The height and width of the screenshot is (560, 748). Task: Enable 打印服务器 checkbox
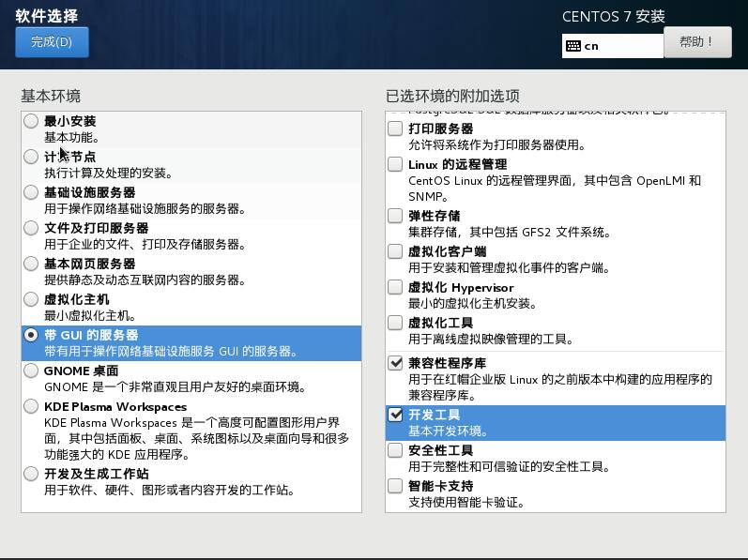[395, 129]
